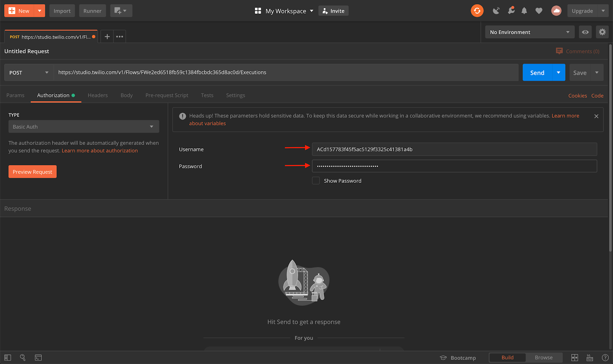
Task: Switch to Browse mode
Action: [543, 357]
